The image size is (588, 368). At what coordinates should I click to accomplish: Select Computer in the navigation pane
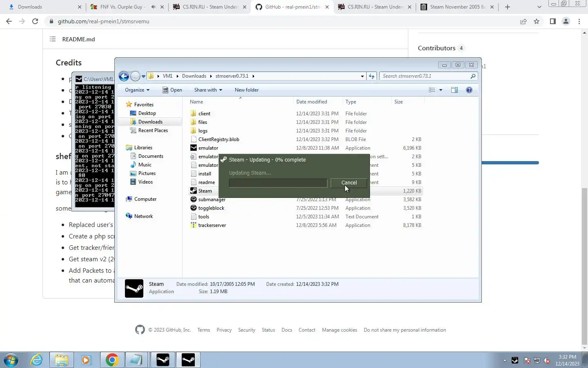pos(145,199)
